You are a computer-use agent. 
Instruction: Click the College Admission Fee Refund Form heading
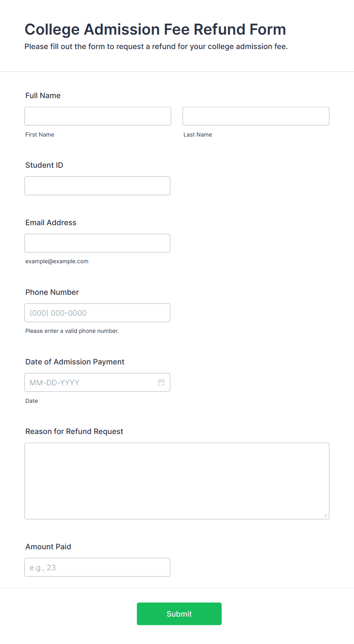155,29
